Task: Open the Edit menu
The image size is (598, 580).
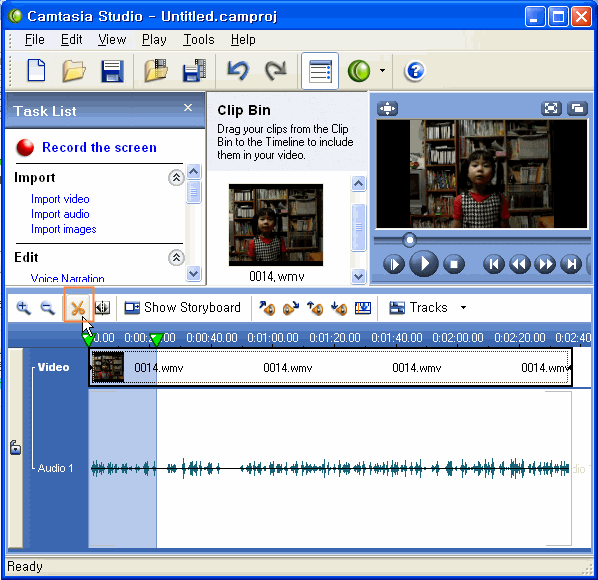Action: pyautogui.click(x=71, y=40)
